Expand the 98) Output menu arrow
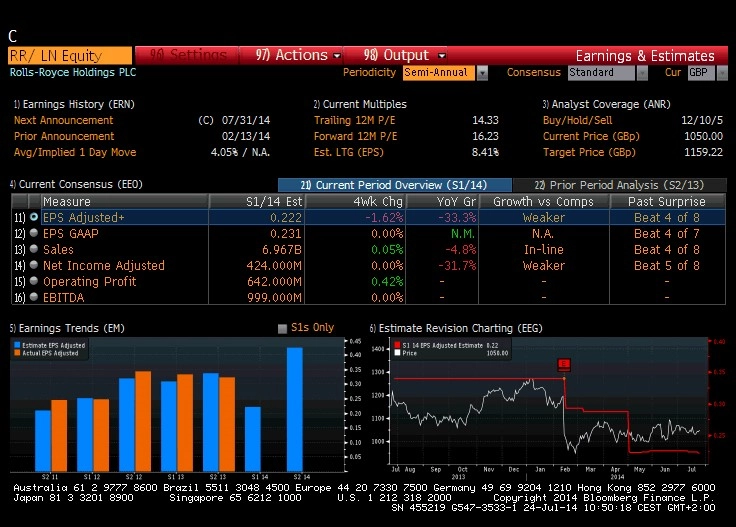736x527 pixels. coord(441,56)
